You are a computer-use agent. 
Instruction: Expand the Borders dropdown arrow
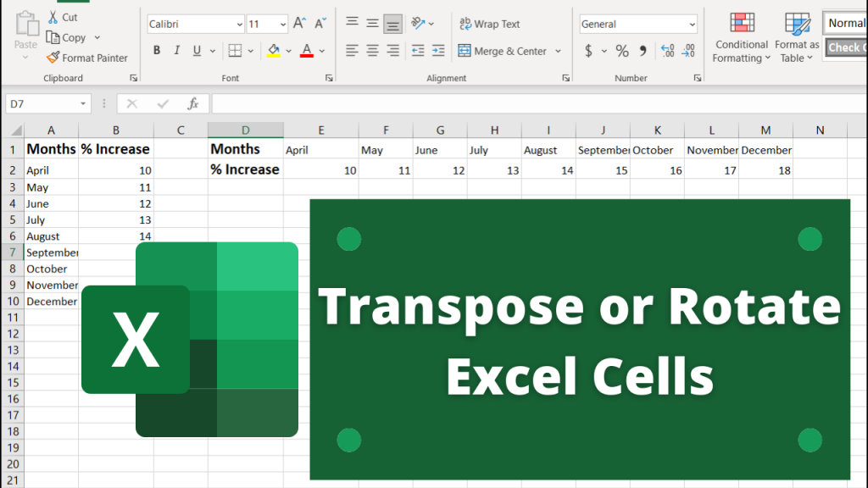(x=251, y=51)
